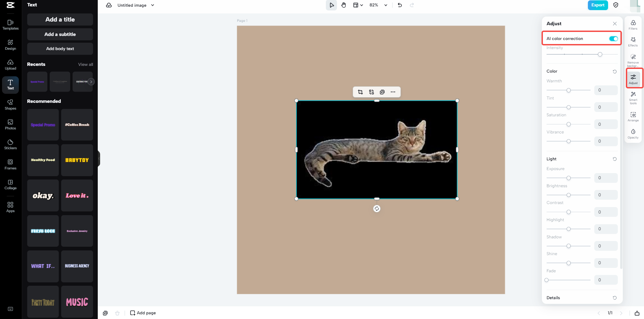The height and width of the screenshot is (319, 644).
Task: Expand the Recents list with the right arrow
Action: (91, 81)
